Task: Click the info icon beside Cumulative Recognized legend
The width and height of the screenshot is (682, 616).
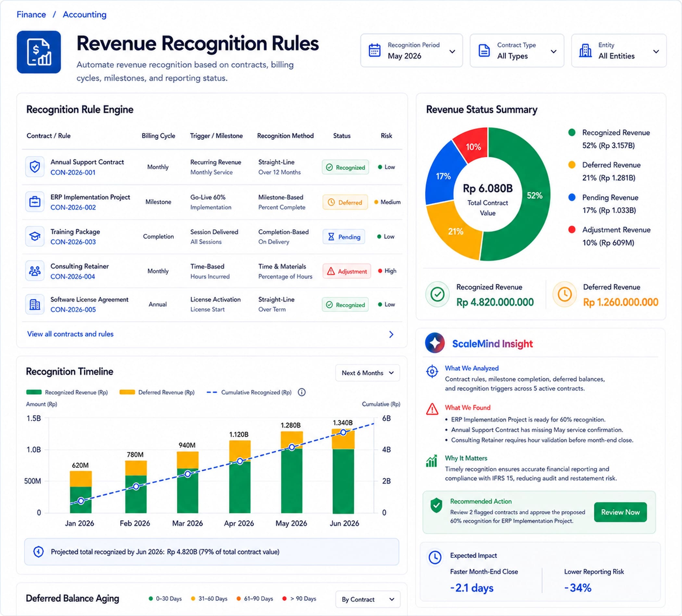Action: 302,392
